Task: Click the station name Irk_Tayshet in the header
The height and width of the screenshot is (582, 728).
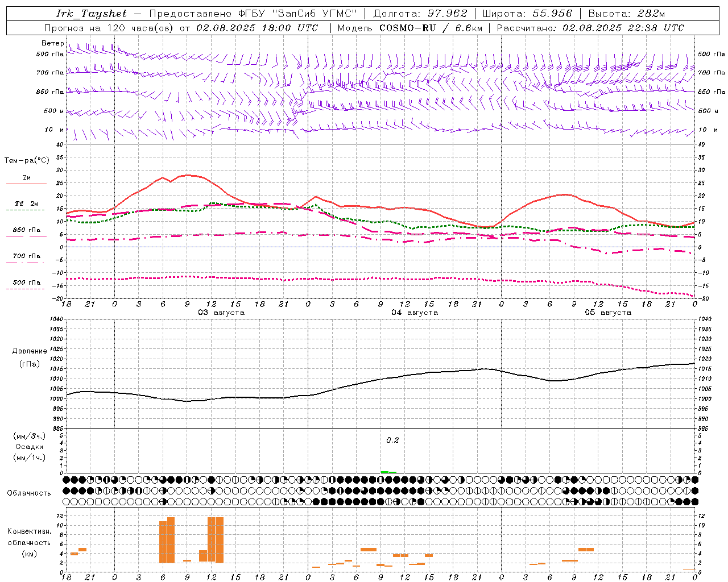Action: (x=92, y=14)
